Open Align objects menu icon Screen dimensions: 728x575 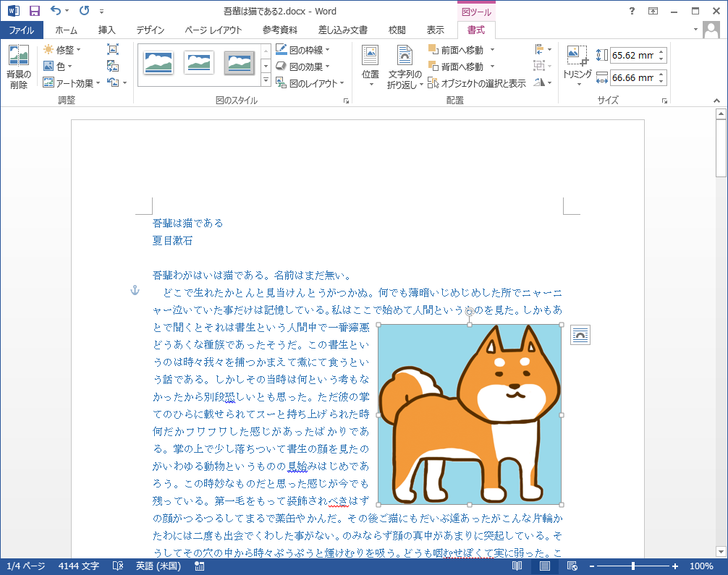(543, 49)
